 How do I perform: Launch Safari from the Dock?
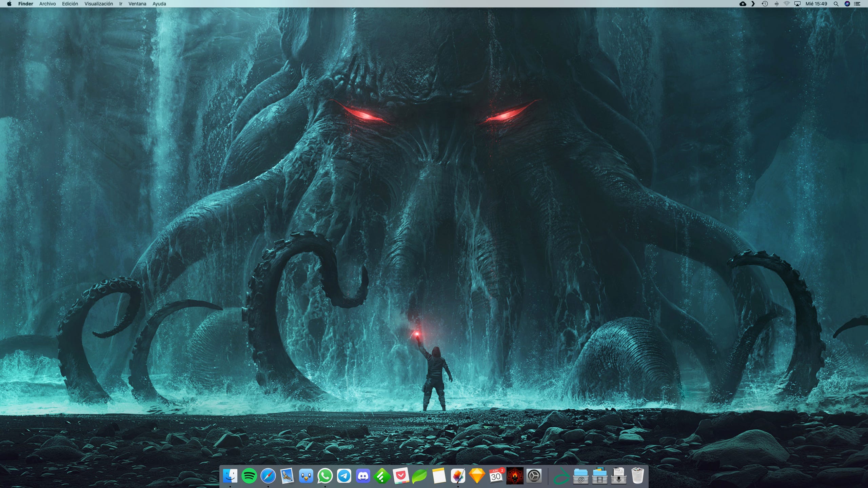click(268, 476)
